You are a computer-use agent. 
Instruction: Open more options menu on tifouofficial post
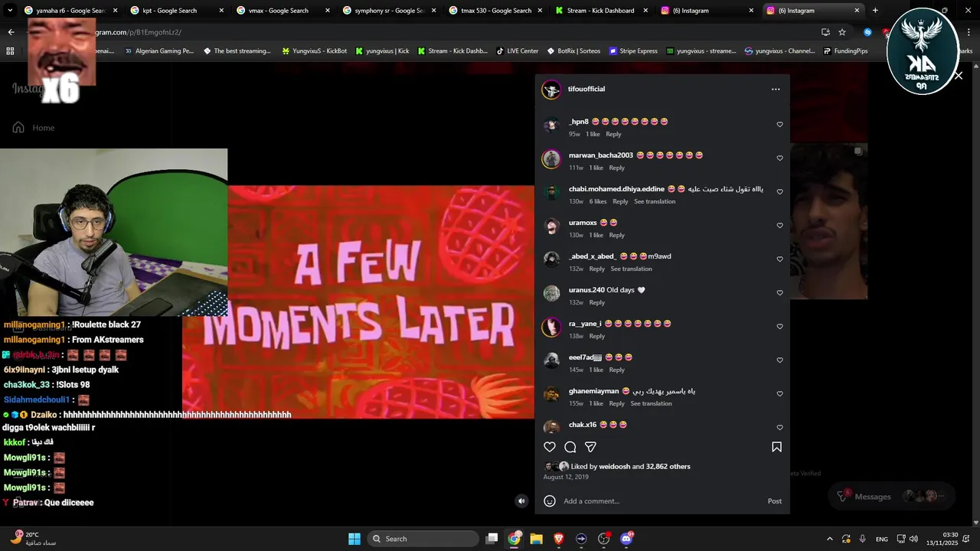click(776, 90)
